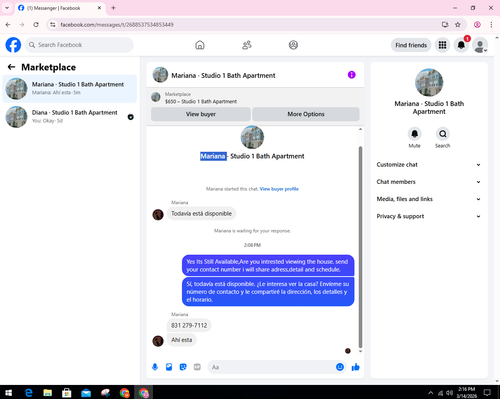
Task: Attach a photo using image icon
Action: click(x=169, y=367)
